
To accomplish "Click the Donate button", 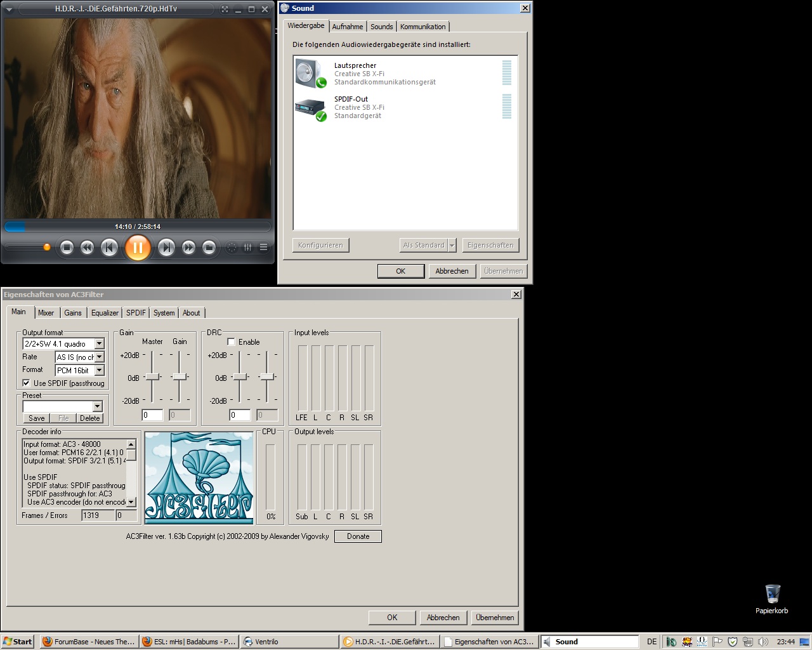I will point(358,536).
